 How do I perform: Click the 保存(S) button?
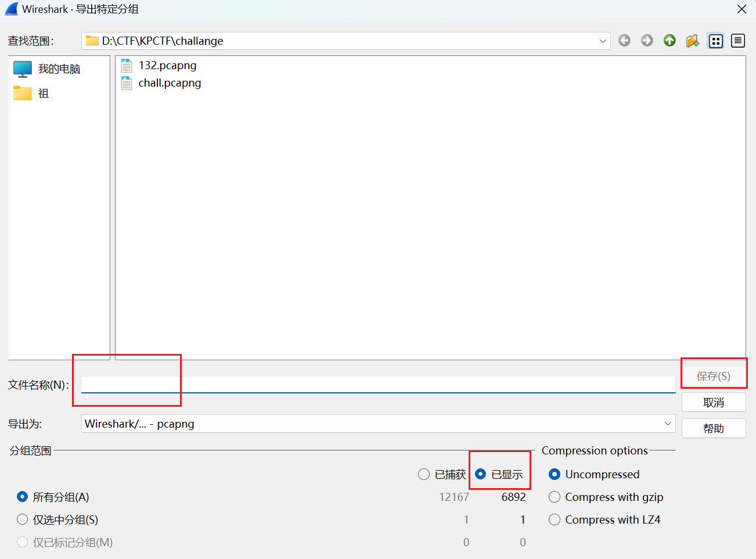pos(713,376)
